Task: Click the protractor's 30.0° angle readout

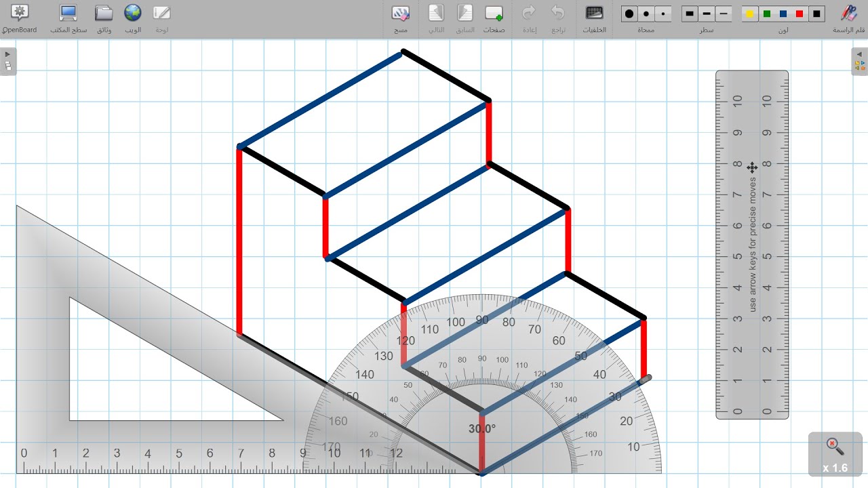Action: [482, 429]
